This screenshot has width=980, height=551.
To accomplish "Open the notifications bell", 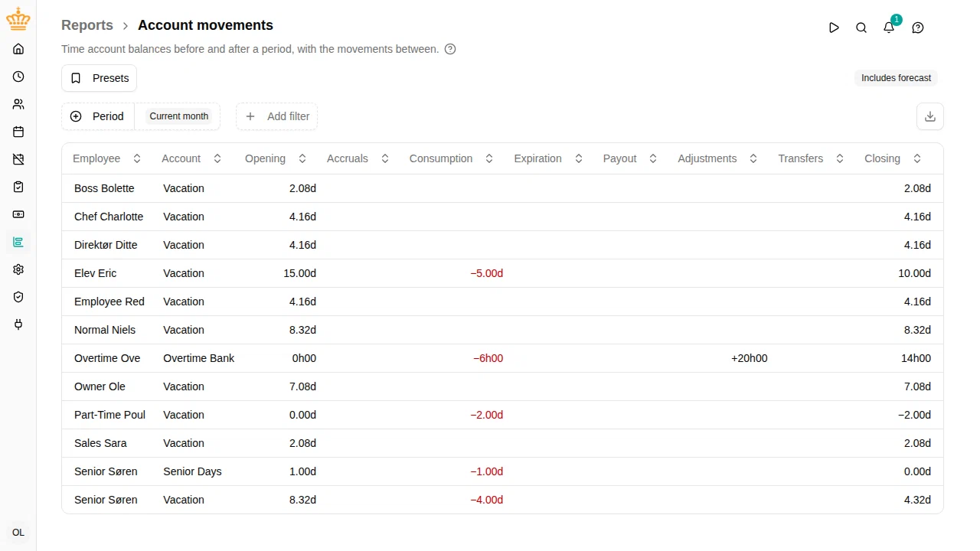I will click(889, 28).
